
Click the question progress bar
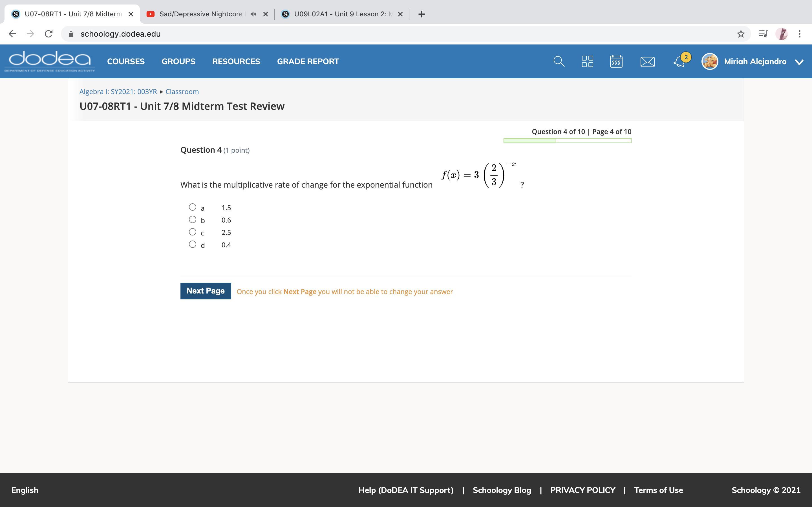567,141
